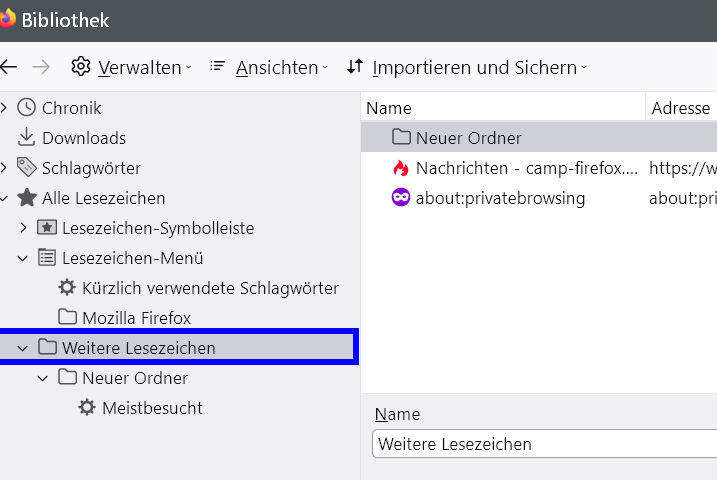
Task: Expand the Lesezeichen-Symbolleiste tree node
Action: pos(23,228)
